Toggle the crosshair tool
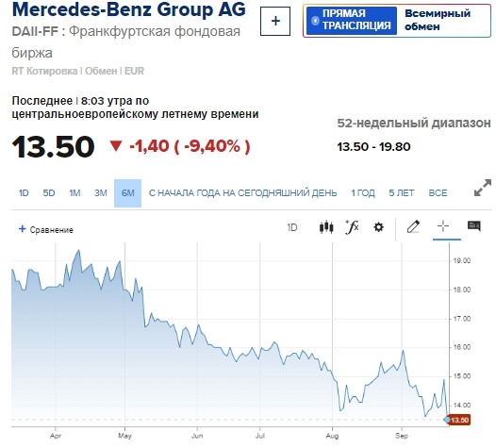Screen dimensions: 496x448 pyautogui.click(x=443, y=226)
